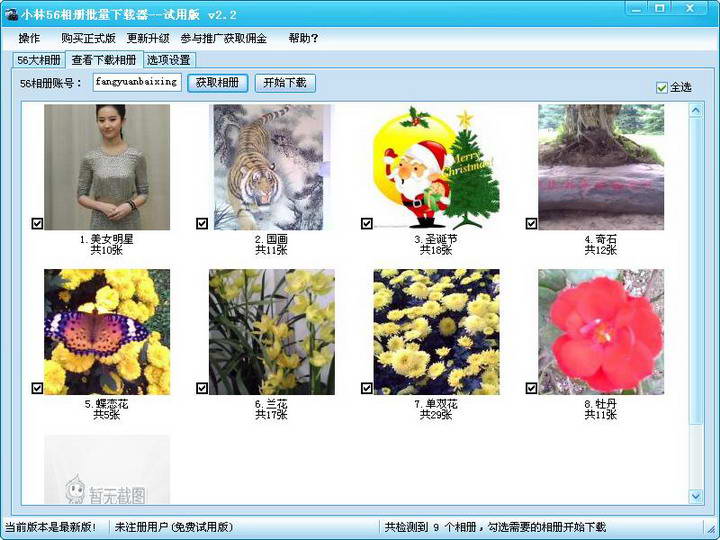Click the 获取相册 button

pyautogui.click(x=217, y=83)
